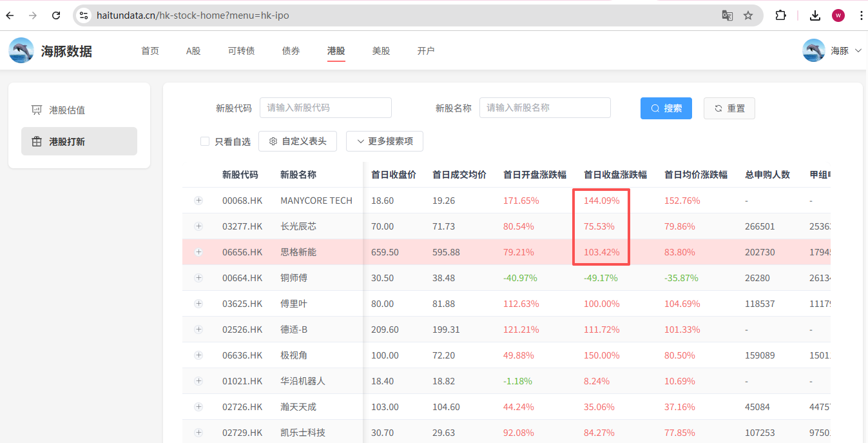Bookmark this page with star icon
The width and height of the screenshot is (868, 443).
tap(748, 15)
